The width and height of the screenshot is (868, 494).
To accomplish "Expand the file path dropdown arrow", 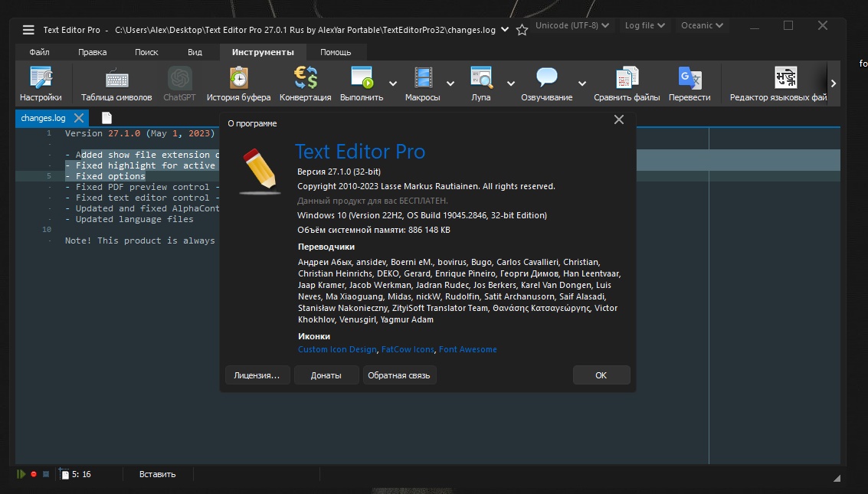I will click(x=504, y=29).
